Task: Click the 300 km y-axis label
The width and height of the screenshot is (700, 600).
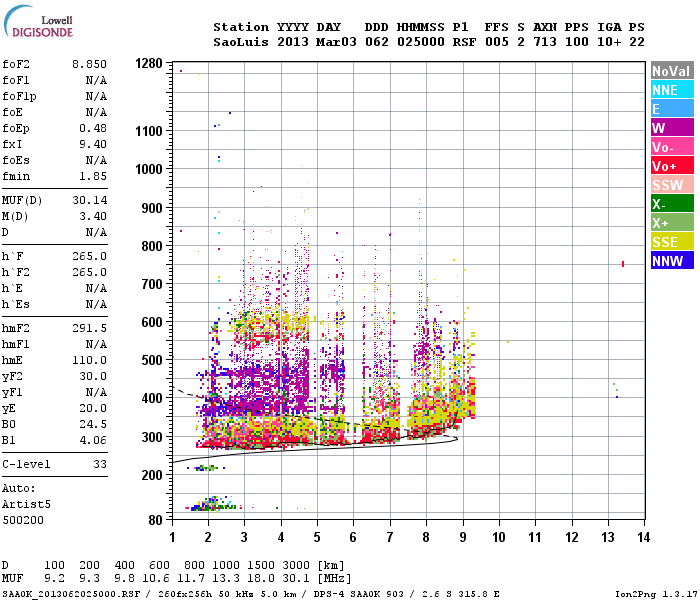Action: coord(152,437)
